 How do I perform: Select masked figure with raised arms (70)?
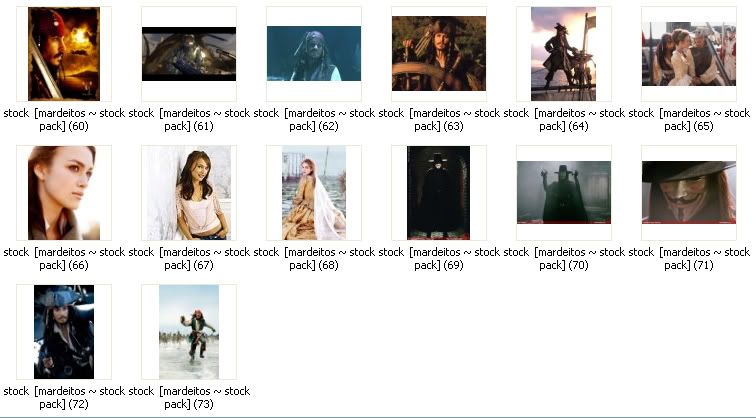pos(563,193)
